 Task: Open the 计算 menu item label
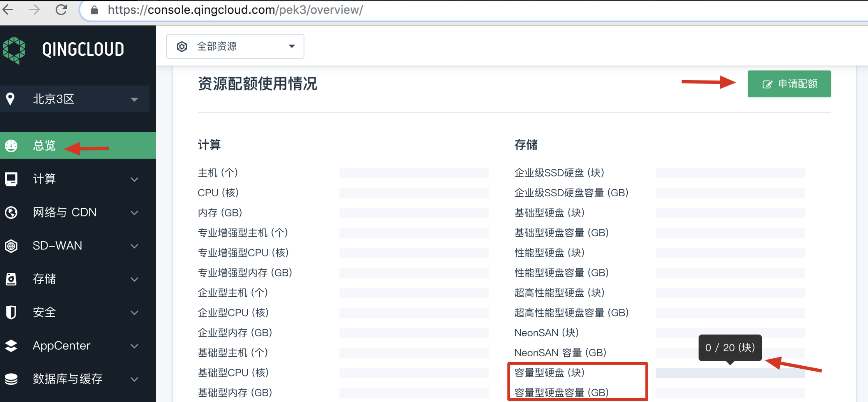pos(44,179)
